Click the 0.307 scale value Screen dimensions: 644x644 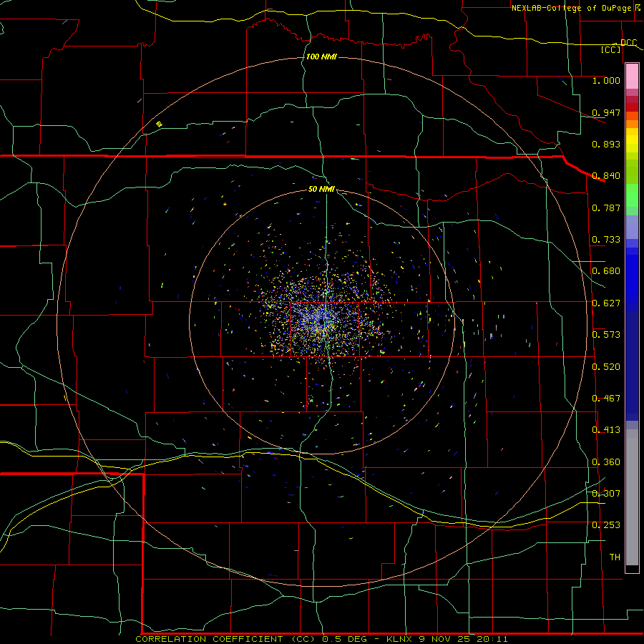pos(606,494)
